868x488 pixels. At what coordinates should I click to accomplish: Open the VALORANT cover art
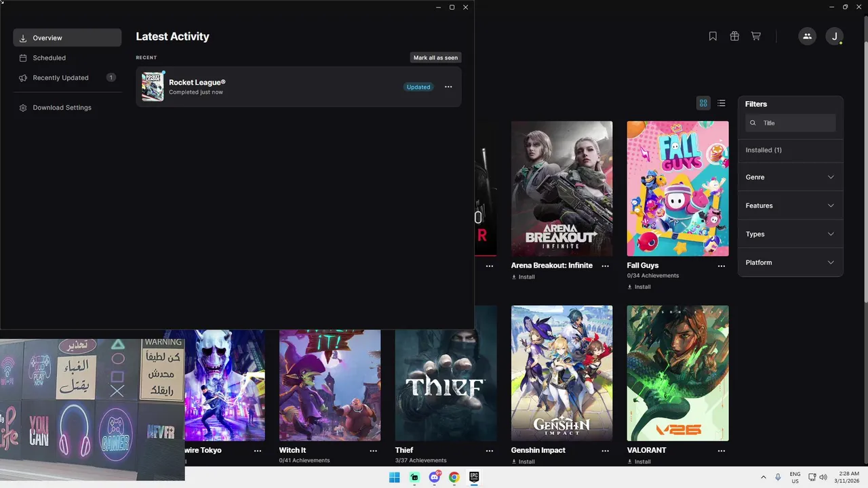677,373
